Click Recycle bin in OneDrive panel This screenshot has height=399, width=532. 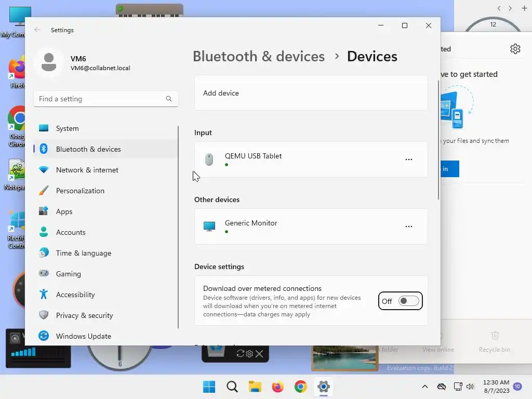pyautogui.click(x=495, y=342)
